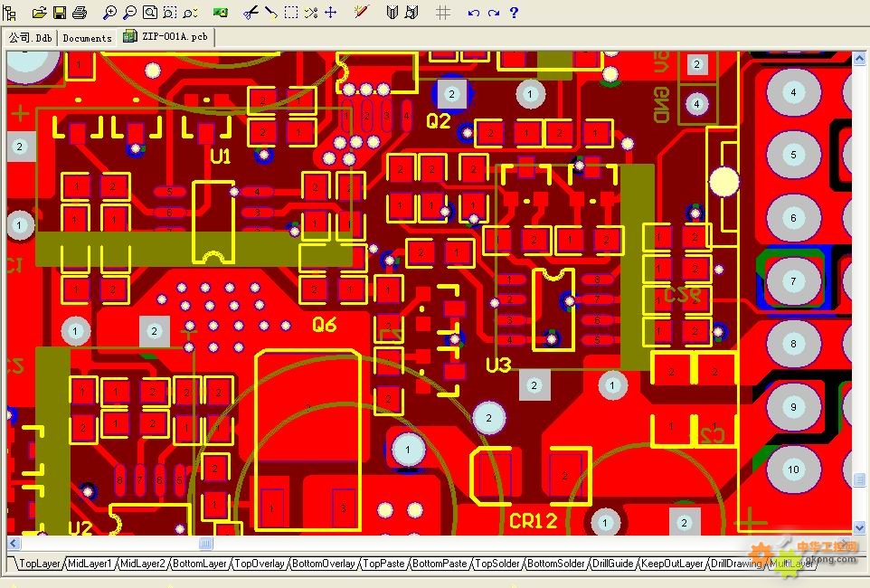
Task: Switch to the 公司.Ddb tab
Action: [x=30, y=37]
